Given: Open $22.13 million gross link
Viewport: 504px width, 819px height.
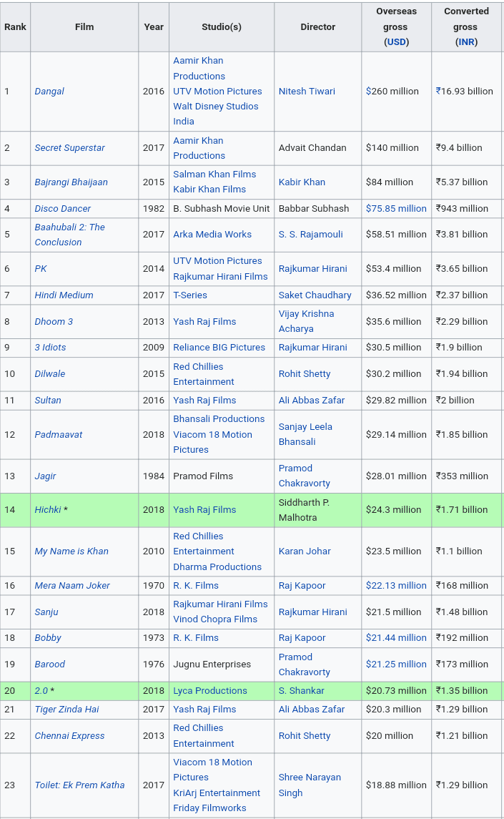Looking at the screenshot, I should click(x=396, y=586).
